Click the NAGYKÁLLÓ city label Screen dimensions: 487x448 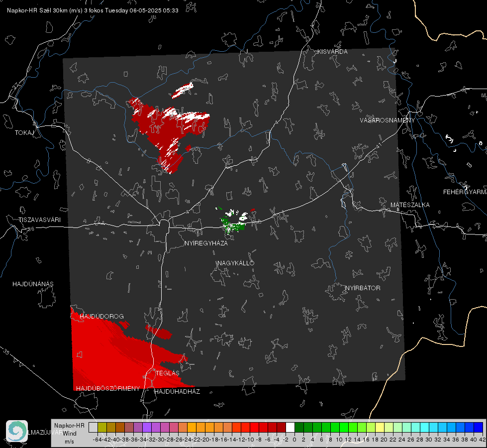[236, 263]
